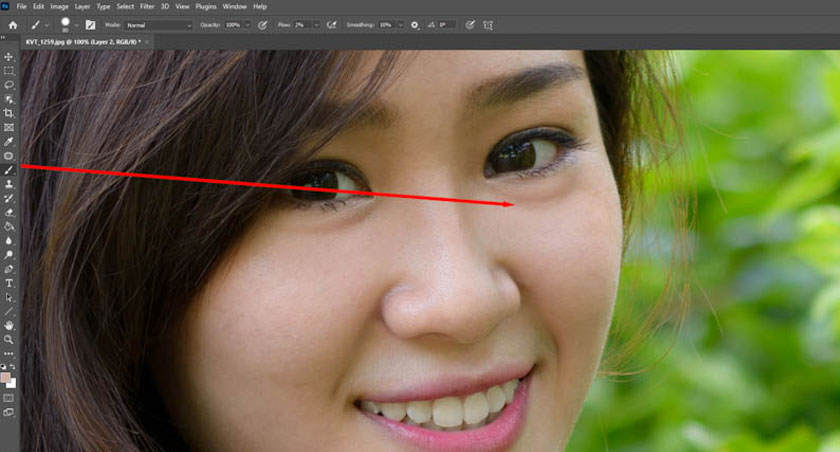The width and height of the screenshot is (840, 452).
Task: Select the Horizontal Type tool
Action: coord(9,283)
